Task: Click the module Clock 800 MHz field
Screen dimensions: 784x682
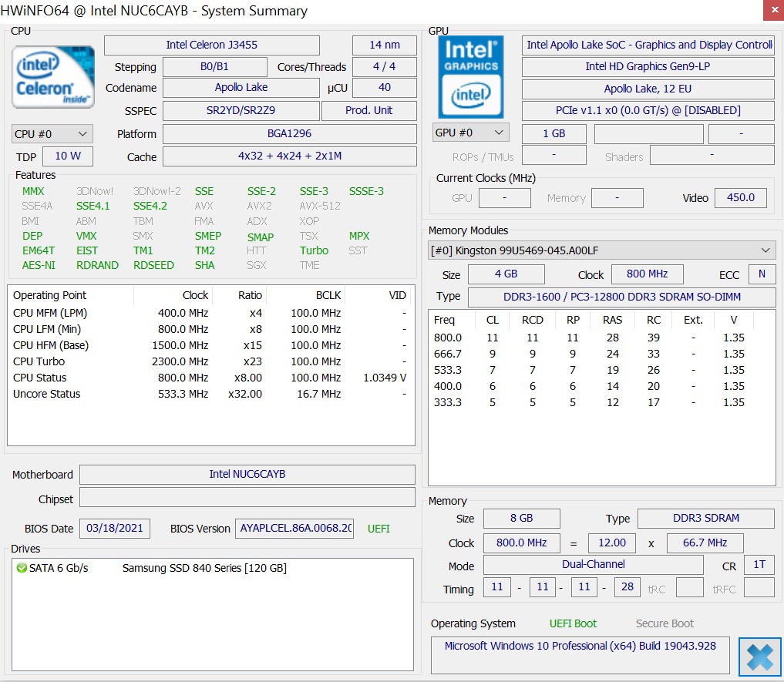Action: coord(648,274)
